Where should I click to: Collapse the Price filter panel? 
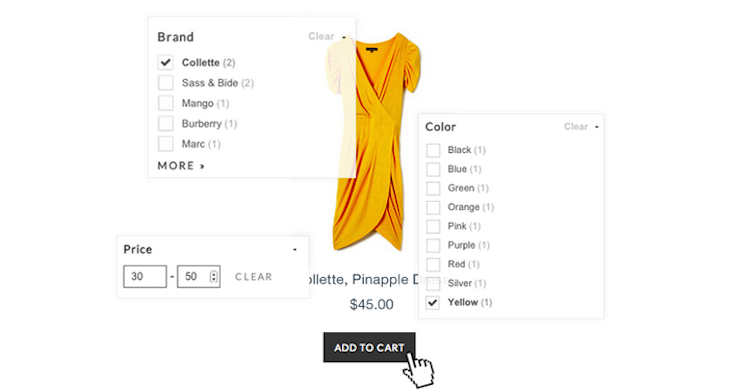(295, 249)
